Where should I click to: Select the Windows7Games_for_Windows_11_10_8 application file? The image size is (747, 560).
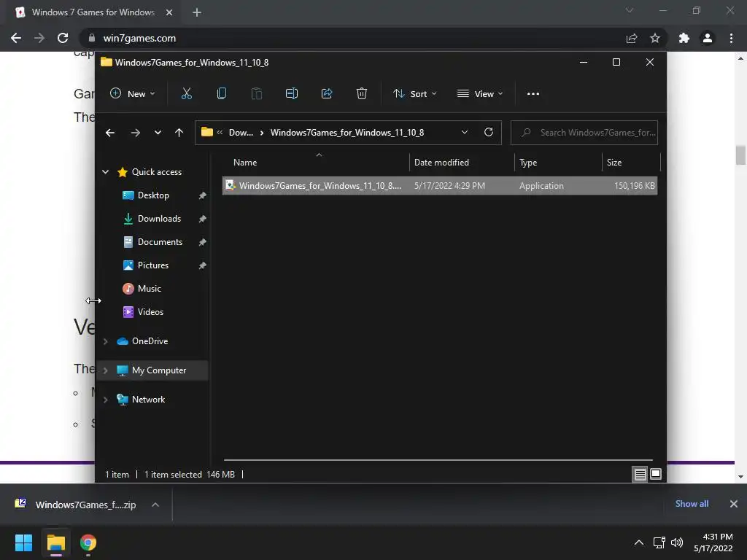pos(440,186)
